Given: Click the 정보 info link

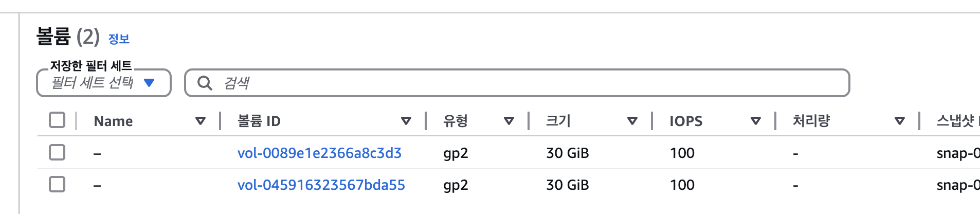Looking at the screenshot, I should click(x=119, y=39).
